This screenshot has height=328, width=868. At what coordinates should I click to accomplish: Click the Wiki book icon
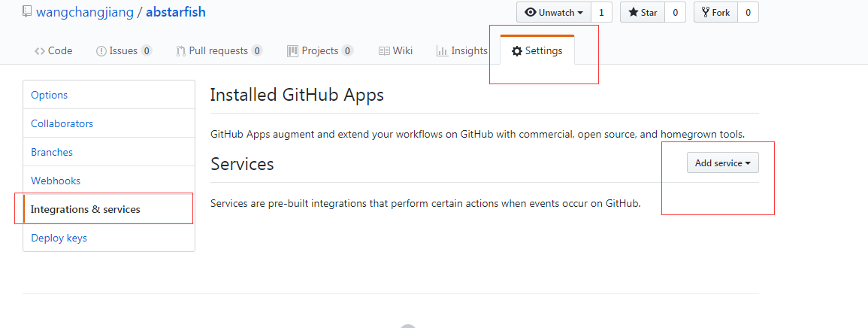[384, 51]
